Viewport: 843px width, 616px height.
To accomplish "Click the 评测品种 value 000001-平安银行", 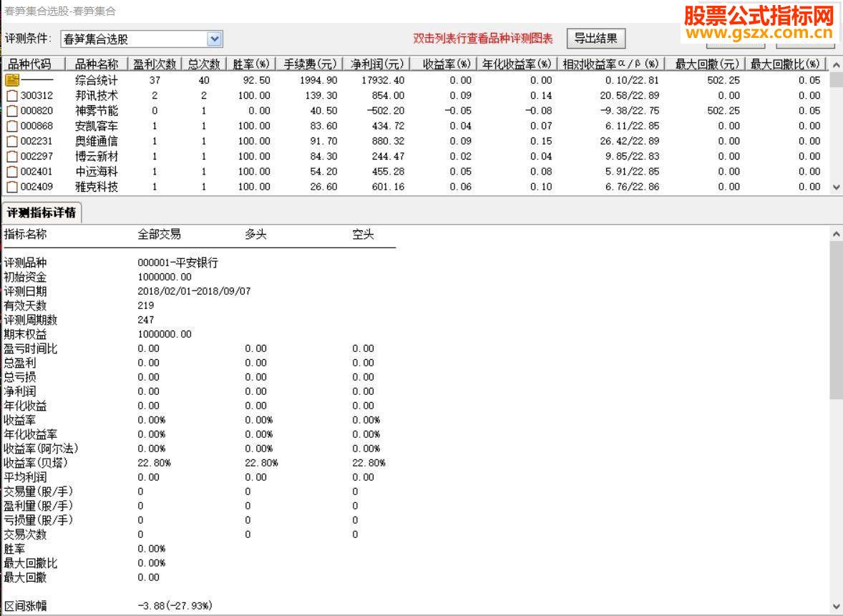I will 178,263.
